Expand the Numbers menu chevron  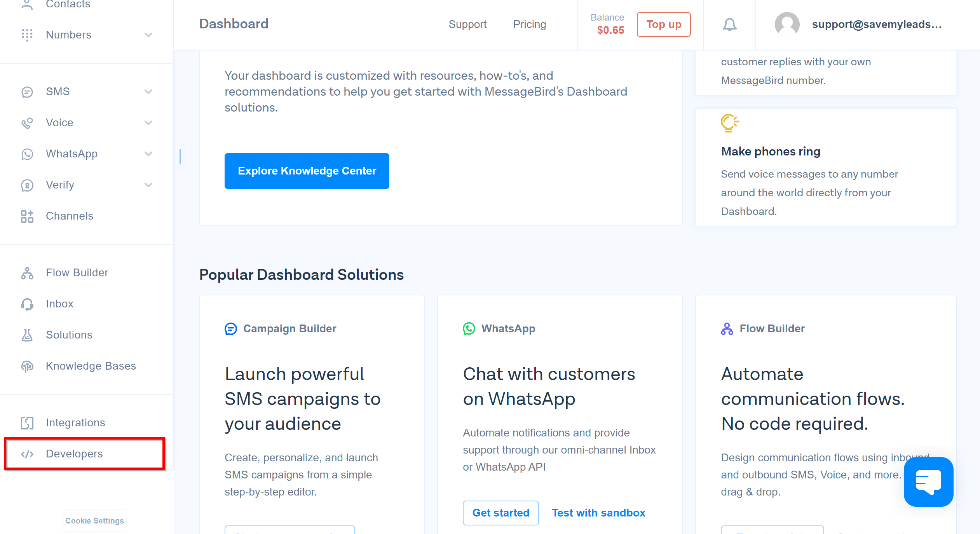click(148, 35)
